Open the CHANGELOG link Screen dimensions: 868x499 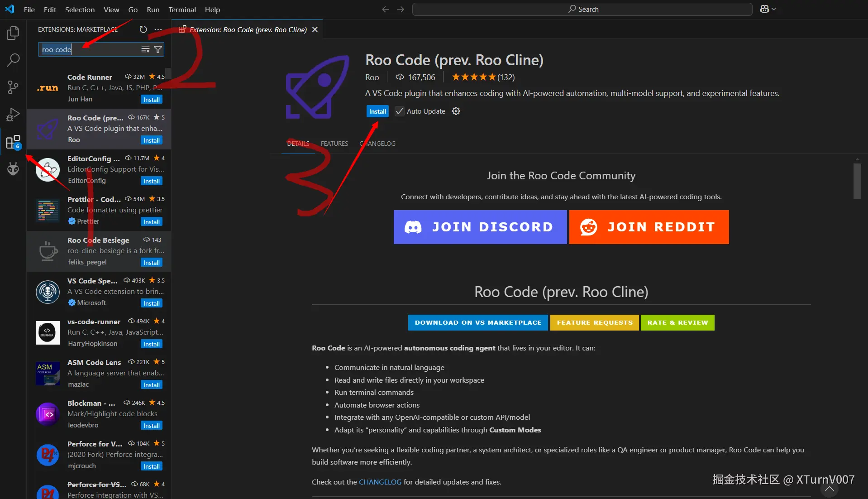tap(380, 482)
